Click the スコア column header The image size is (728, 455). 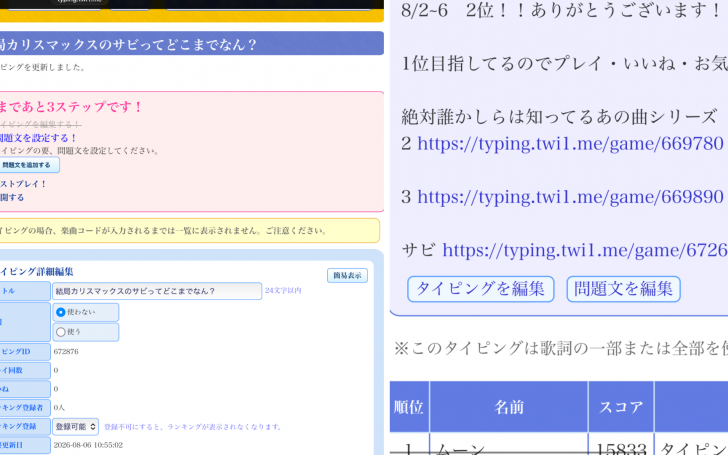click(621, 407)
